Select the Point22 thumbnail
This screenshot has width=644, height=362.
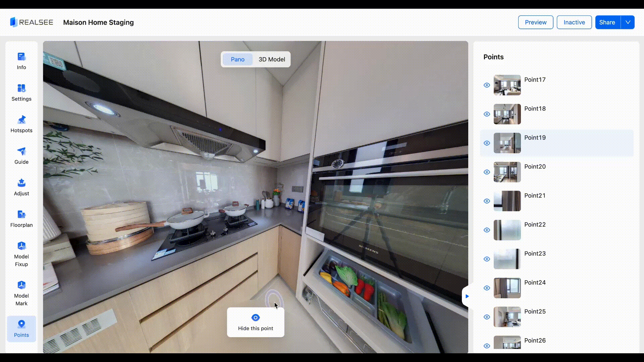point(507,230)
